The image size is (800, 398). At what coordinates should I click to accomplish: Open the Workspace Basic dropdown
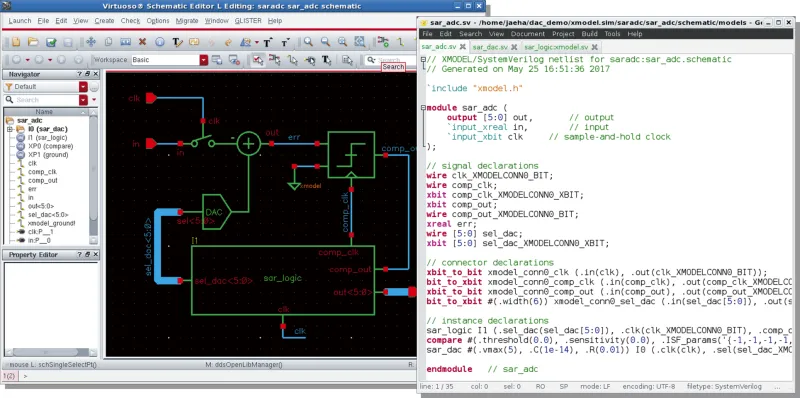pyautogui.click(x=204, y=60)
